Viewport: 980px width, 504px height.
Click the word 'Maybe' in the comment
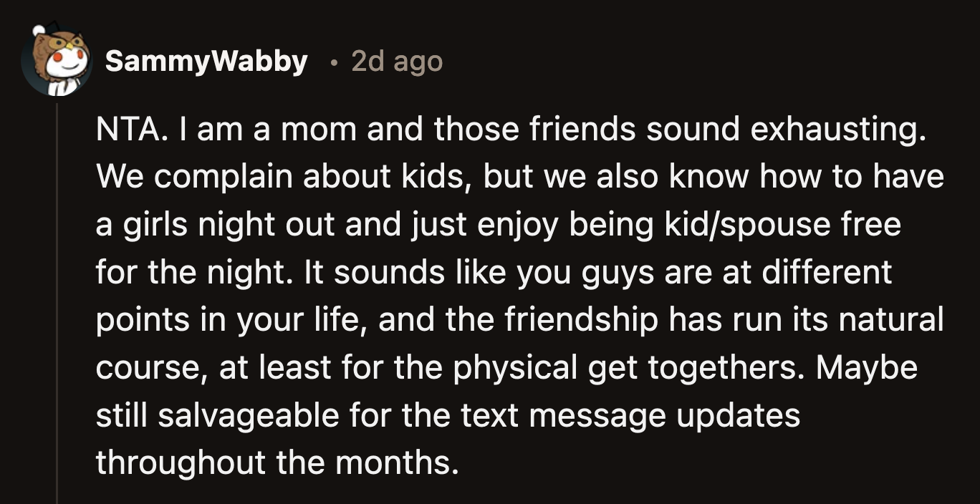coord(866,367)
